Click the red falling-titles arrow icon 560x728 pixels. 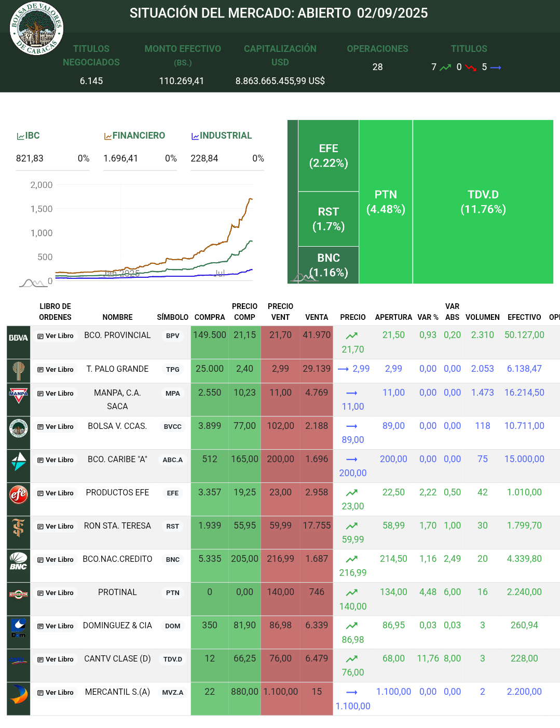tap(471, 68)
